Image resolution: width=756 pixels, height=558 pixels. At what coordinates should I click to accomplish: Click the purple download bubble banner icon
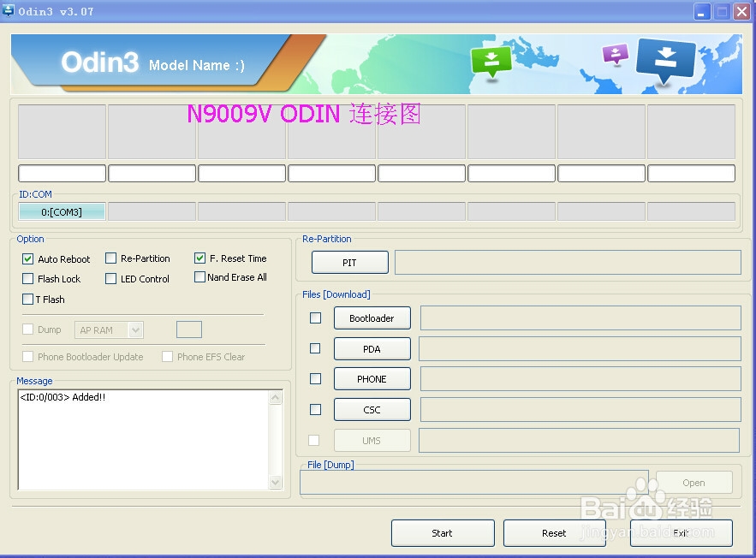click(x=616, y=55)
